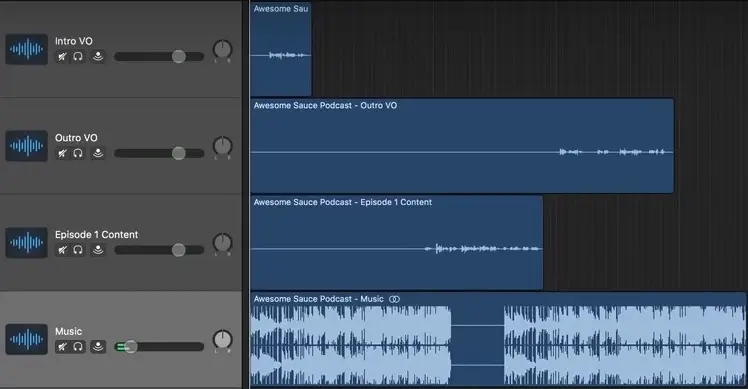Enable input monitoring on Intro VO track
The image size is (748, 389).
(98, 57)
